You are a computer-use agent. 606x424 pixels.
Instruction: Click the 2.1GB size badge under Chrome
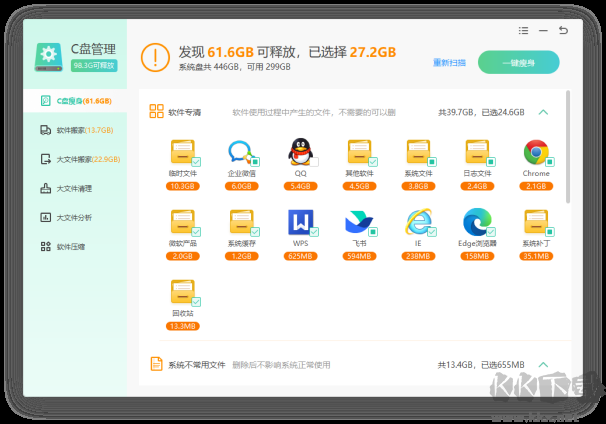click(x=536, y=186)
